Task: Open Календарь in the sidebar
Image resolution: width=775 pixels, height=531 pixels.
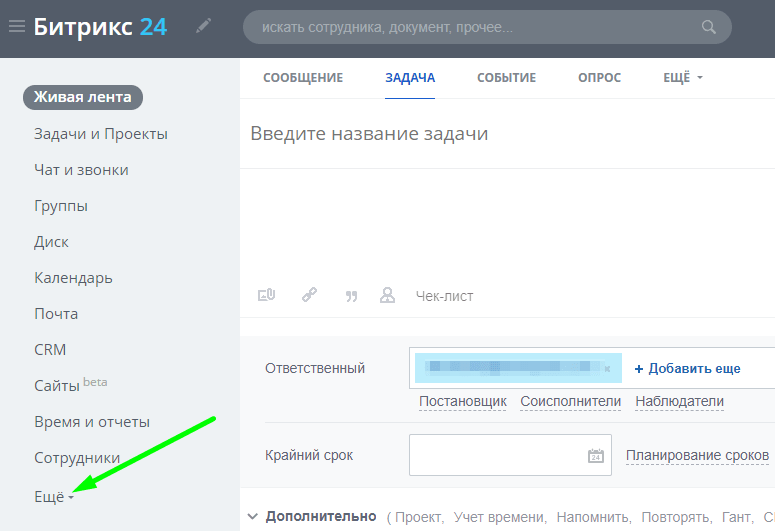Action: 73,278
